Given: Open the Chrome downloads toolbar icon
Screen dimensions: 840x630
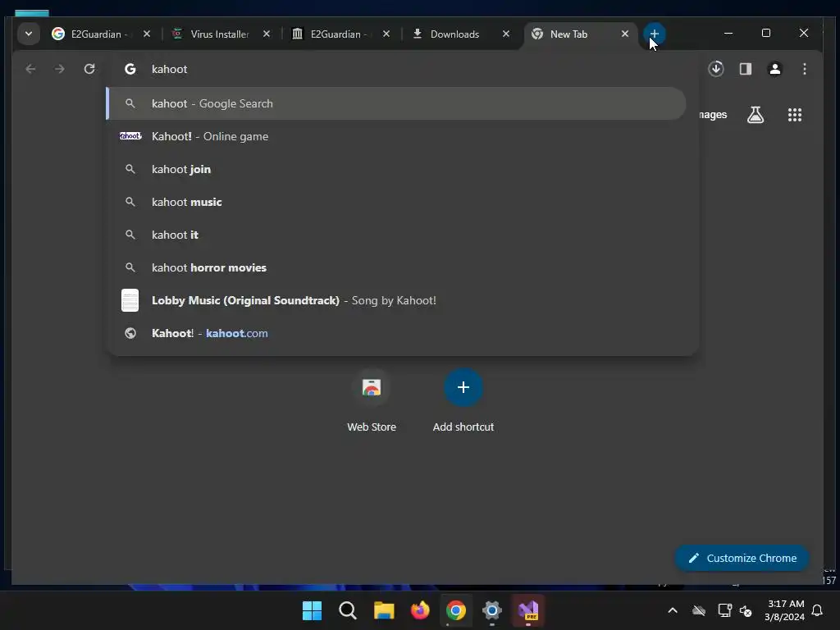Looking at the screenshot, I should (716, 69).
